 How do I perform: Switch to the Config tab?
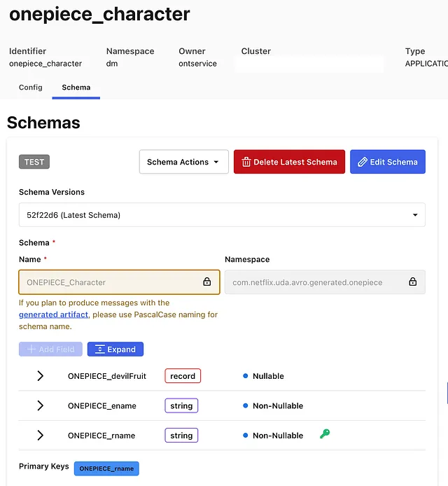tap(31, 88)
